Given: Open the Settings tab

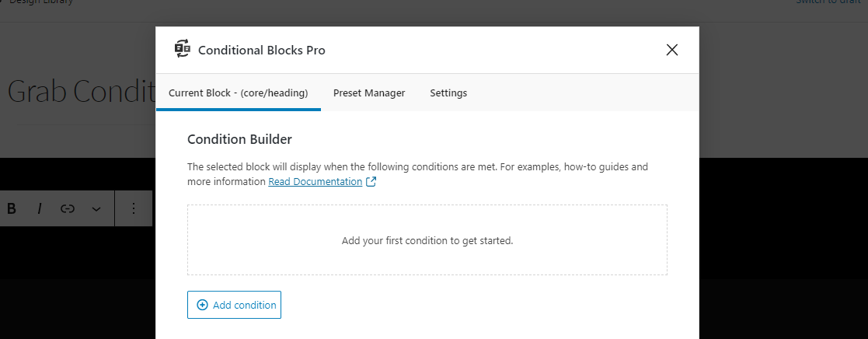Looking at the screenshot, I should (448, 93).
